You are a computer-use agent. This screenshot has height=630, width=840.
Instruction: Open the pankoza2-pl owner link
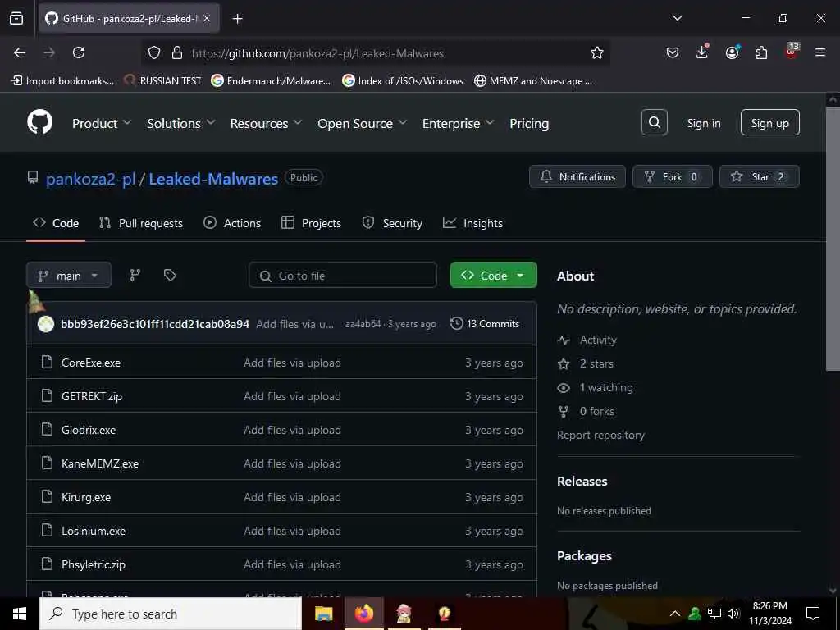pos(90,178)
